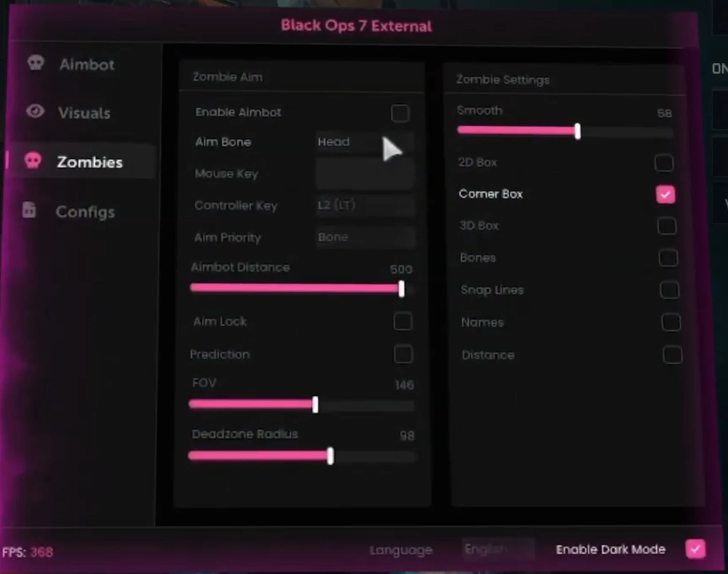Click the FOV value 146
The width and height of the screenshot is (728, 574).
tap(404, 385)
